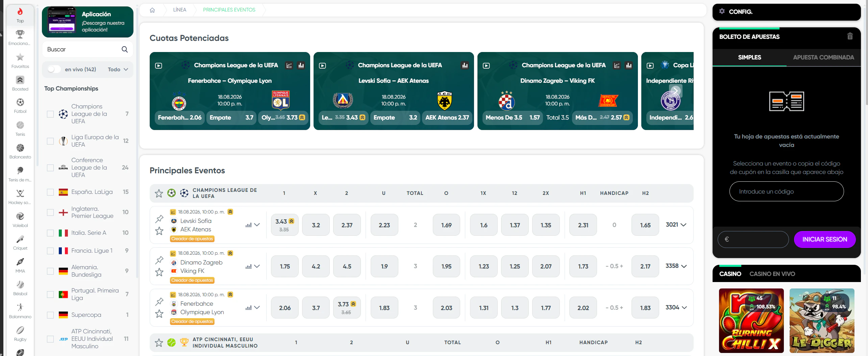Open the Config gear icon

pos(722,11)
